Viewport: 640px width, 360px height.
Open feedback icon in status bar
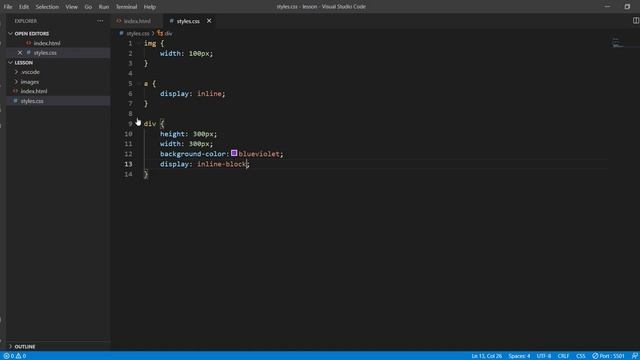click(x=635, y=356)
